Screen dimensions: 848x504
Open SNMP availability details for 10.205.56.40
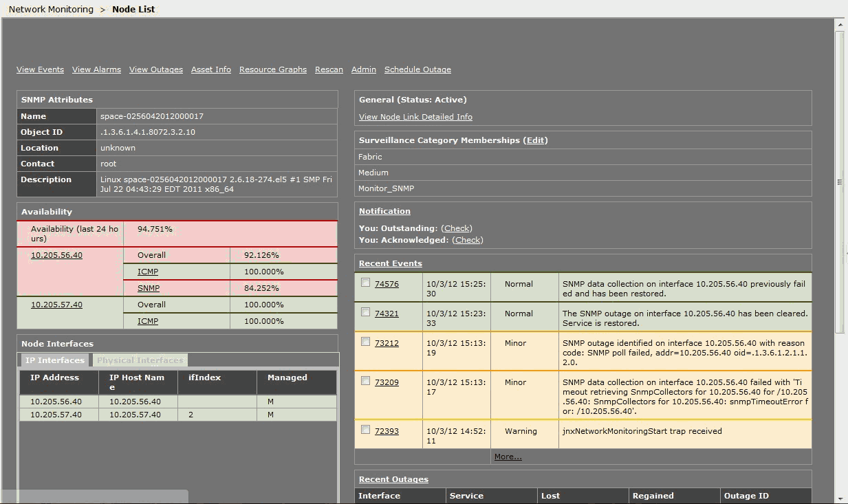point(147,287)
